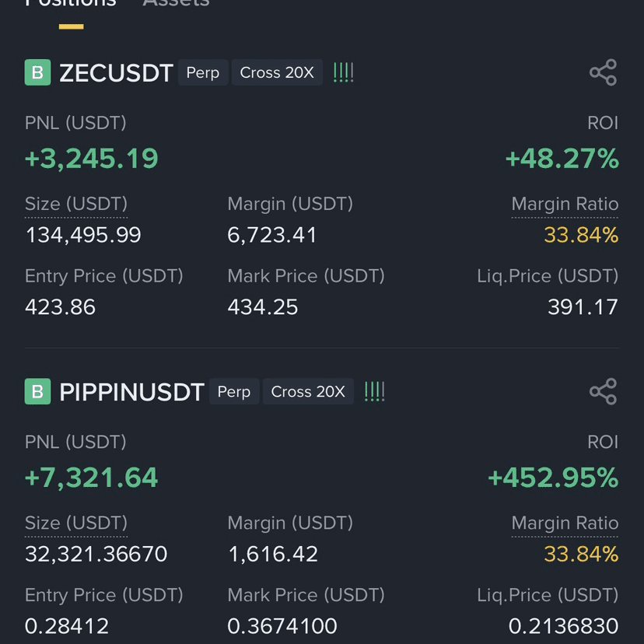Tap the green B badge beside ZECUSDT
Image resolution: width=644 pixels, height=644 pixels.
point(38,72)
